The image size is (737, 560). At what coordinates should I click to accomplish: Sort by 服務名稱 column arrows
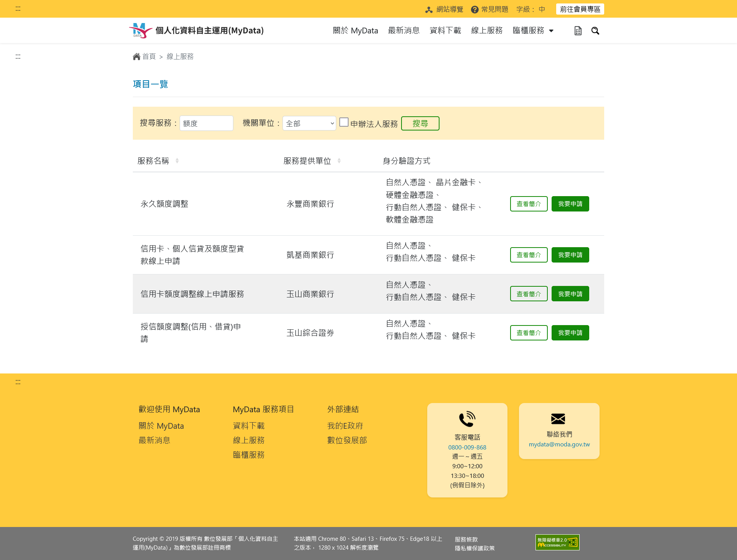point(177,161)
